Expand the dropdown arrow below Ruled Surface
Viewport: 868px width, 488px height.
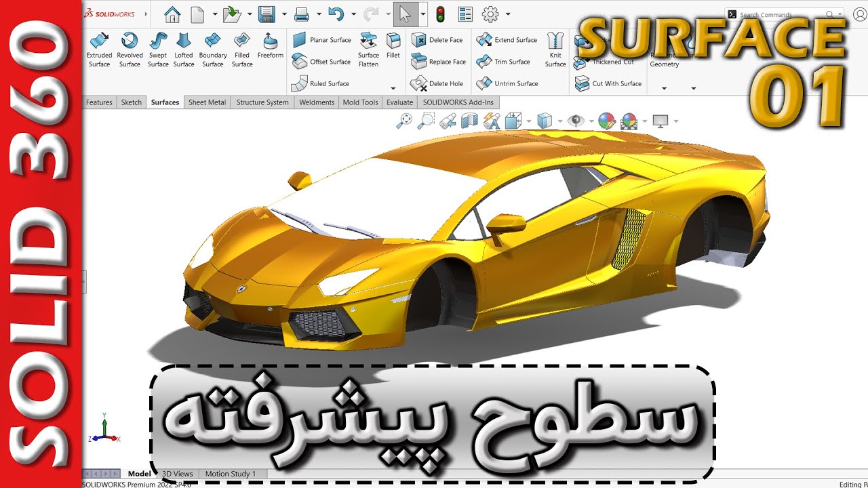pyautogui.click(x=393, y=89)
